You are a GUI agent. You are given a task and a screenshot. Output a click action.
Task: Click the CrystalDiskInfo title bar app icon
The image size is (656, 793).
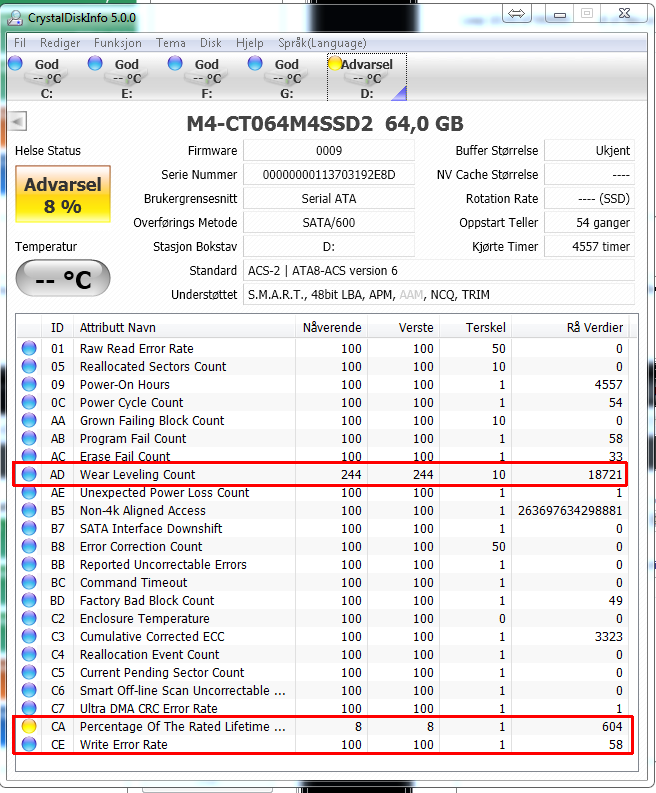[15, 18]
